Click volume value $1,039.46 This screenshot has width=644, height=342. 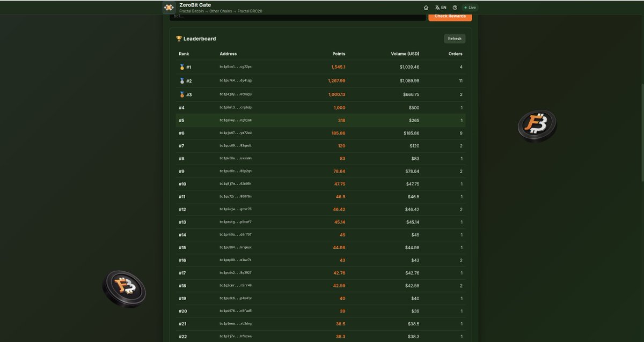pos(409,67)
